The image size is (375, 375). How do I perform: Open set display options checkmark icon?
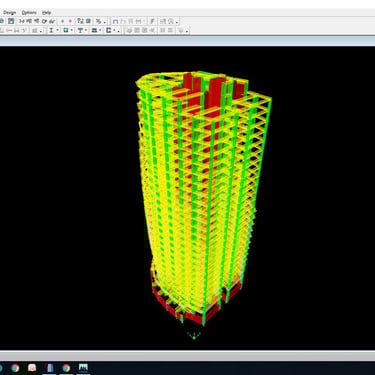(88, 21)
